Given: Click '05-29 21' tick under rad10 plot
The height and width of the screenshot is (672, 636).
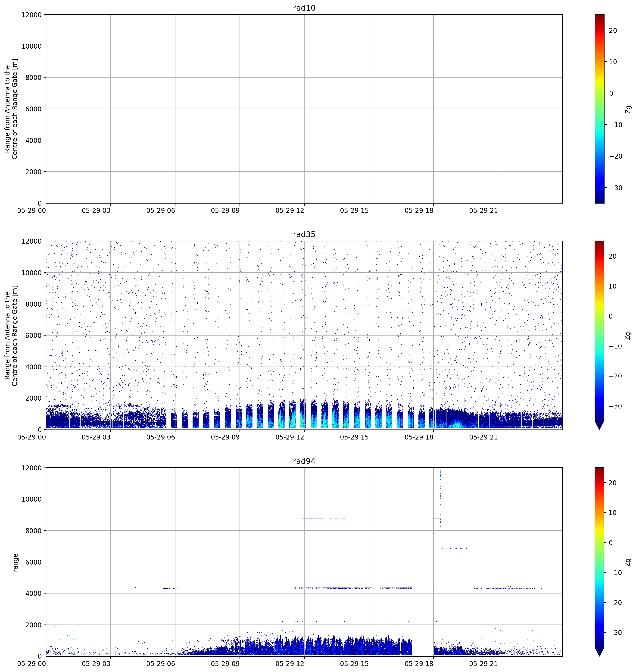Looking at the screenshot, I should [x=483, y=210].
